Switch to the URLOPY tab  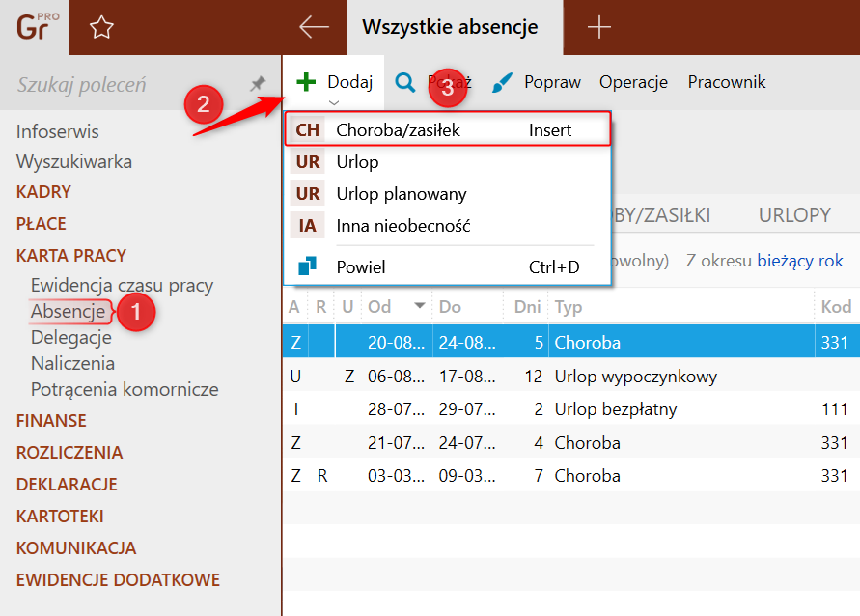click(794, 215)
